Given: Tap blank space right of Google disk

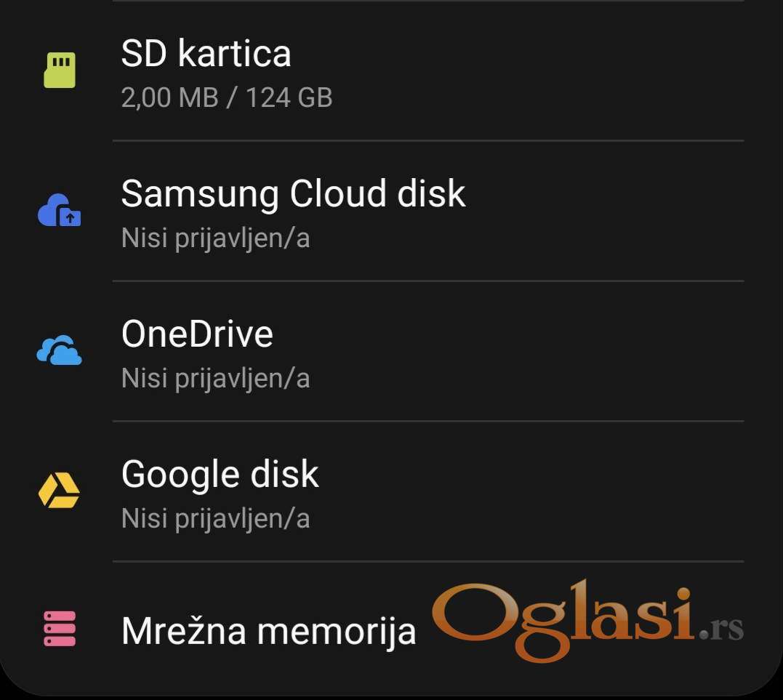Looking at the screenshot, I should (x=550, y=491).
